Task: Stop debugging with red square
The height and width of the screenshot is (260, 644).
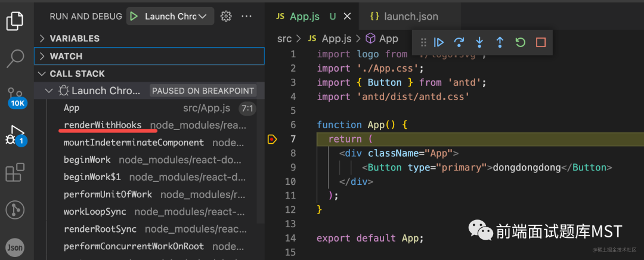Action: [541, 42]
